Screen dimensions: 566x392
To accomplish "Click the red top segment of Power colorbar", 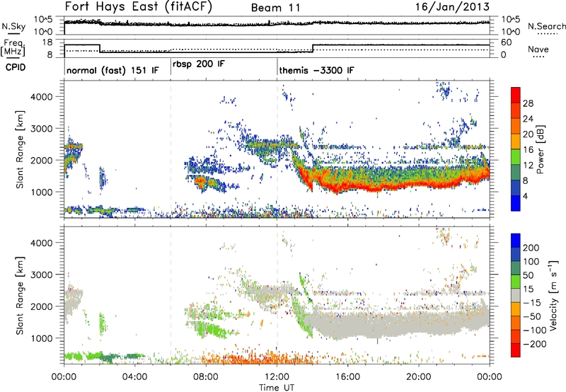I will pyautogui.click(x=516, y=96).
